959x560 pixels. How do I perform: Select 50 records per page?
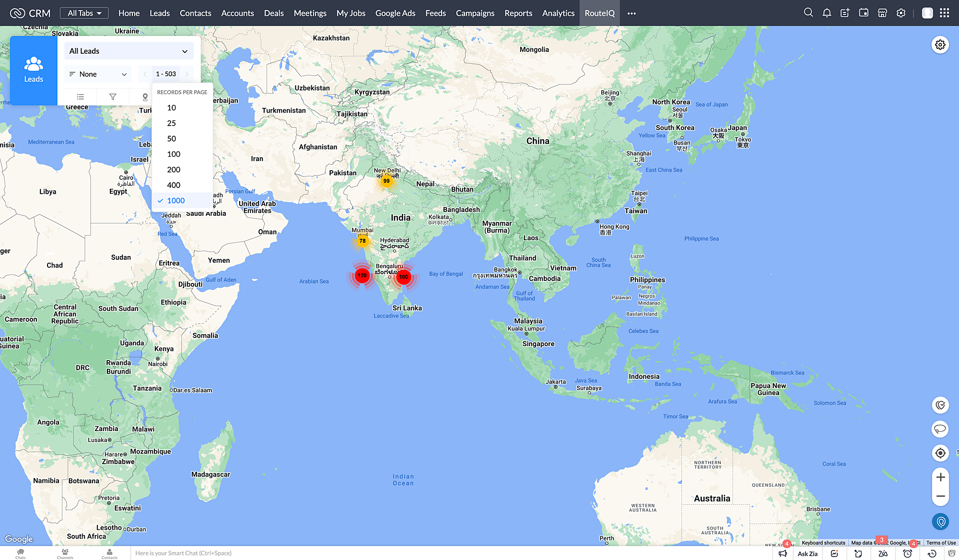coord(182,139)
